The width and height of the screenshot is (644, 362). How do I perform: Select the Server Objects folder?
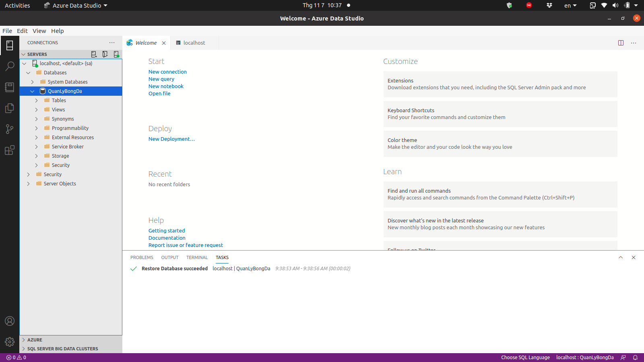[x=71, y=184]
